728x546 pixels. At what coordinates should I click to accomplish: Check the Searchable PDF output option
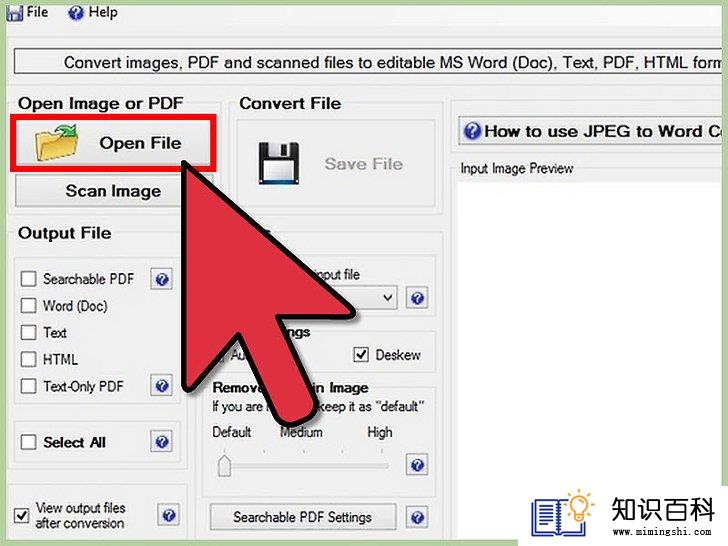point(28,279)
